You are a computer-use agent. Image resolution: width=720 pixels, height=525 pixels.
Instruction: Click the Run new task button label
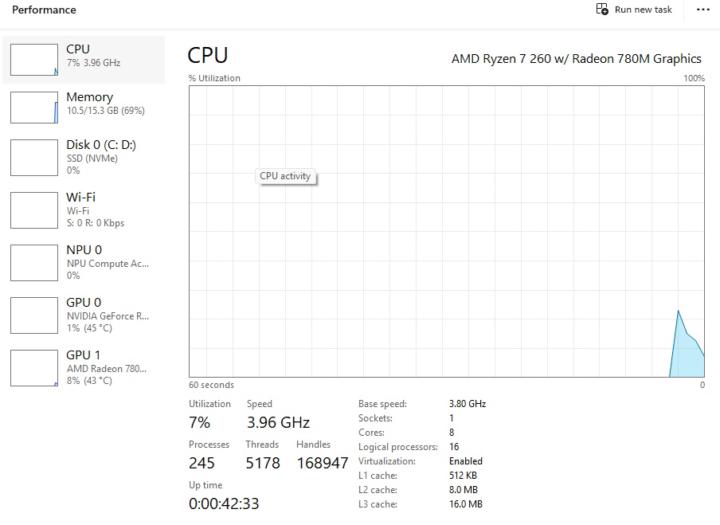click(643, 9)
